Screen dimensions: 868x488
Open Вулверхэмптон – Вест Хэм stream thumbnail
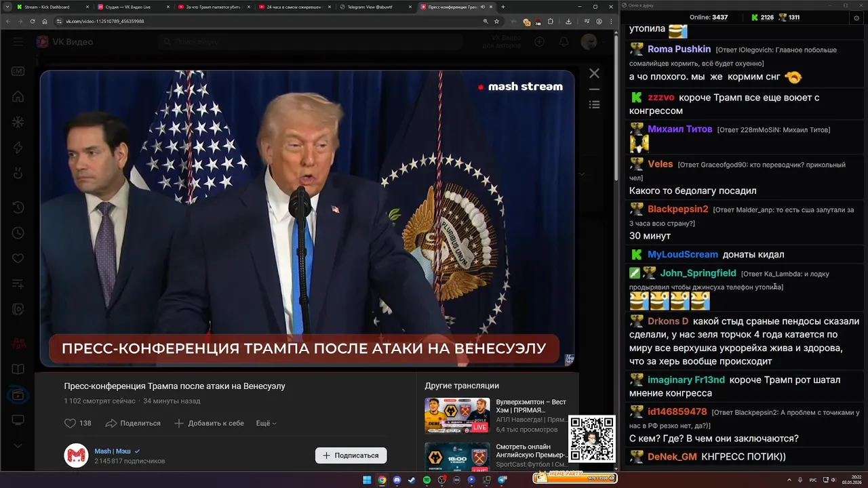(457, 415)
